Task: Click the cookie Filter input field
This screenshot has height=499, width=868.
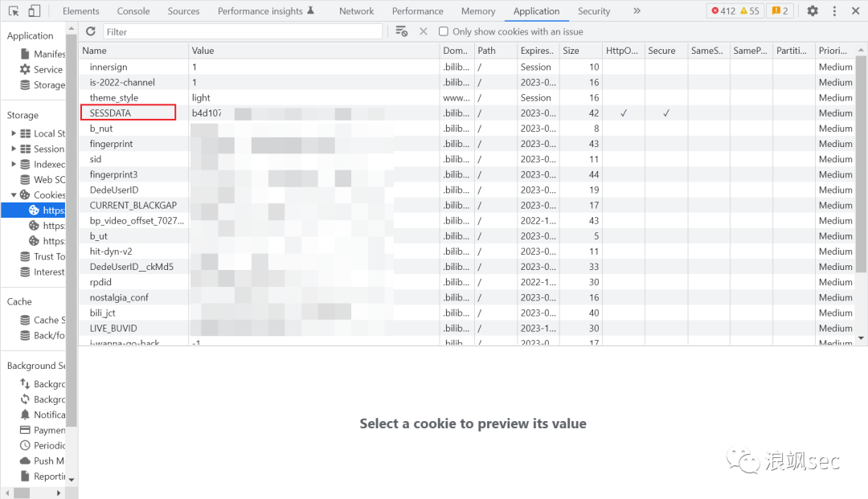Action: coord(243,31)
